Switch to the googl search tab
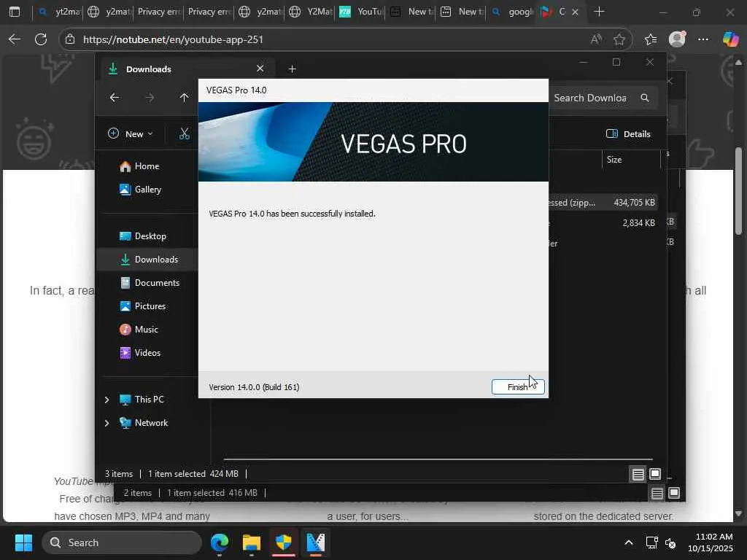 pyautogui.click(x=513, y=12)
